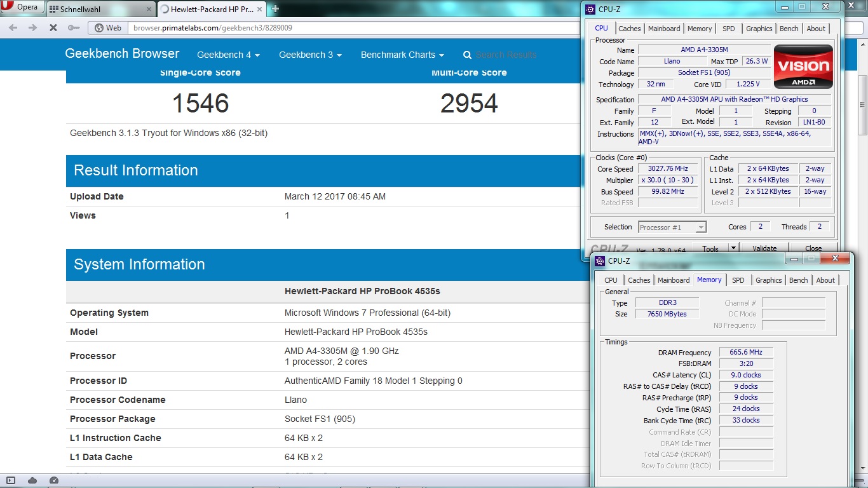Open a new tab with plus icon
The height and width of the screenshot is (488, 868).
point(275,9)
